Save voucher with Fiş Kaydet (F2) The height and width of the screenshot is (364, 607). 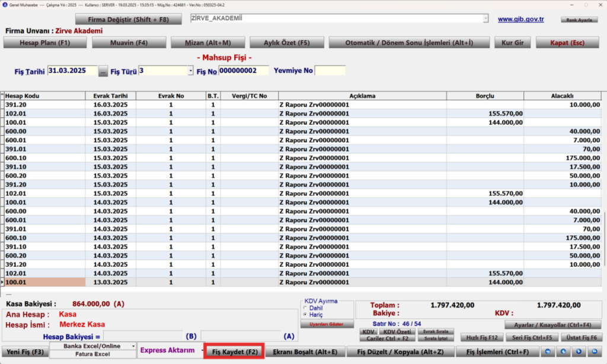click(235, 352)
